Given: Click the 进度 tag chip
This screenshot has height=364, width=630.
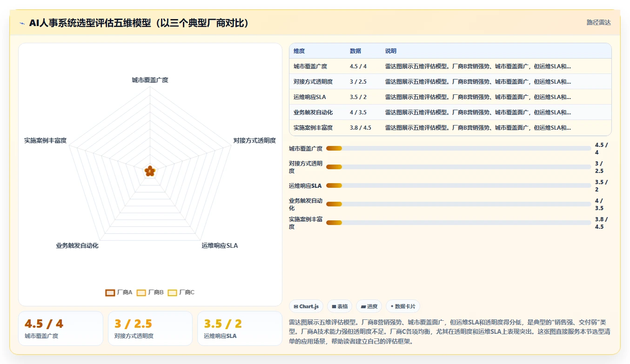Looking at the screenshot, I should tap(369, 306).
